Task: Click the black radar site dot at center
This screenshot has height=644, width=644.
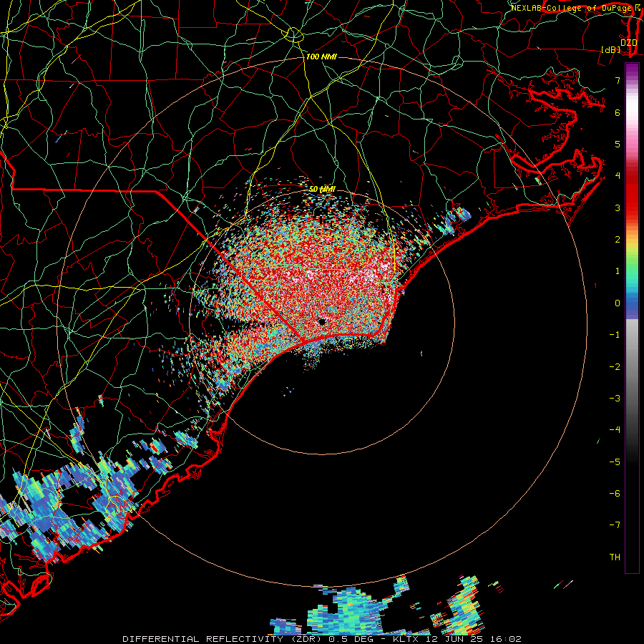Action: pos(323,321)
